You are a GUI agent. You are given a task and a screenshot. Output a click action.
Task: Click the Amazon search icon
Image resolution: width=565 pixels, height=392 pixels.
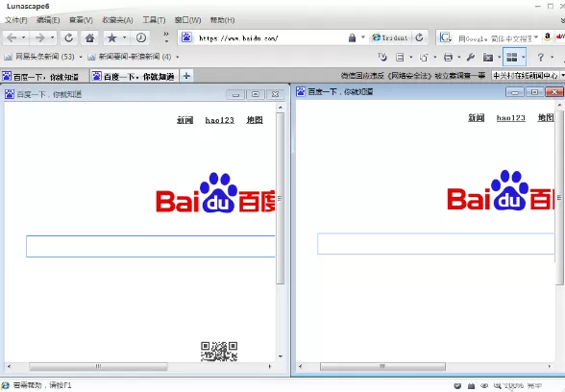(x=548, y=37)
